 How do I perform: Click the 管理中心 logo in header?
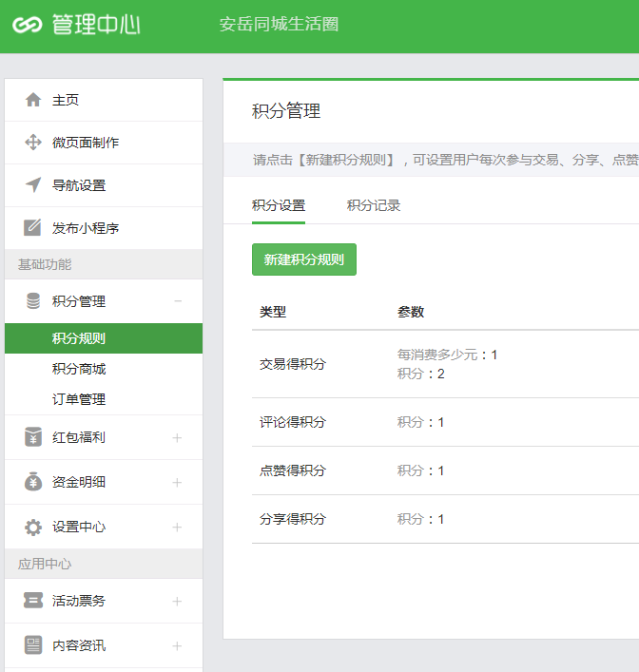point(76,25)
